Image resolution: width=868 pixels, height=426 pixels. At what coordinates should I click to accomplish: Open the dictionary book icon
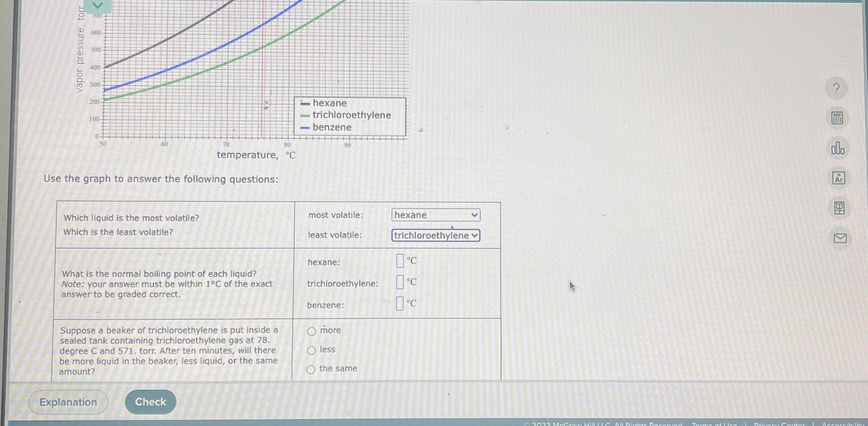pyautogui.click(x=839, y=208)
